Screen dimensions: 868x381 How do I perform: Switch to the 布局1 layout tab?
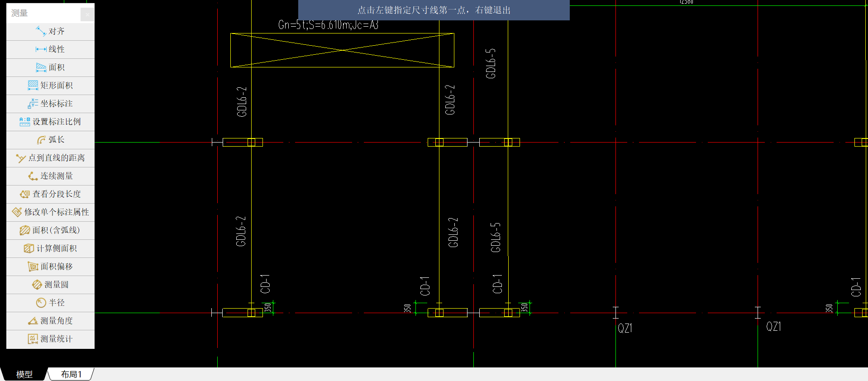coord(72,374)
